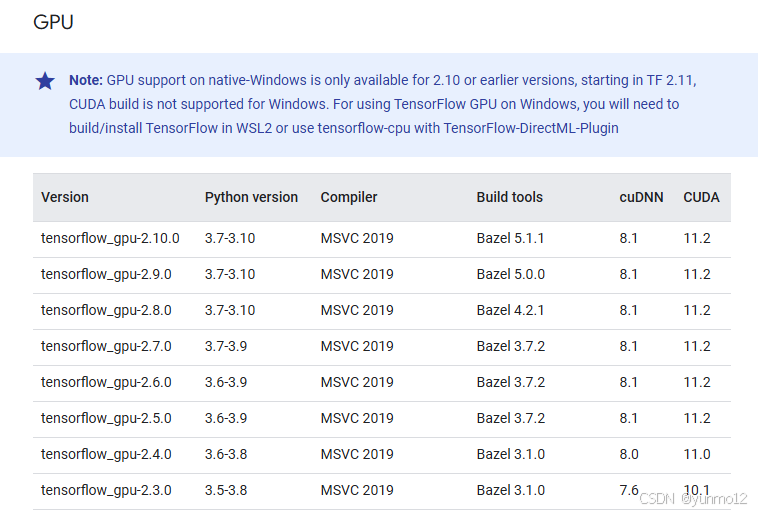Click CUDA 11.2 in the 2.10.0 row
Viewport: 758px width, 512px height.
click(x=697, y=238)
